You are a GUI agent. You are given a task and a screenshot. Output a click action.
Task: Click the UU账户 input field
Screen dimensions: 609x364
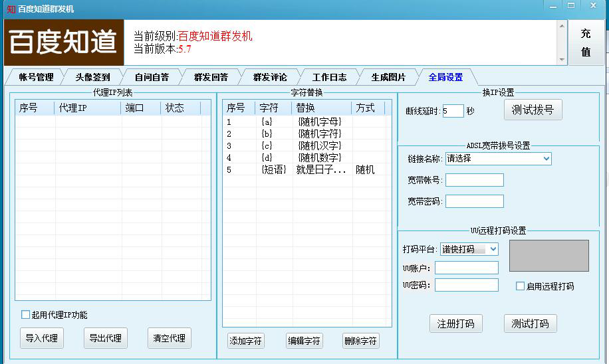click(467, 268)
